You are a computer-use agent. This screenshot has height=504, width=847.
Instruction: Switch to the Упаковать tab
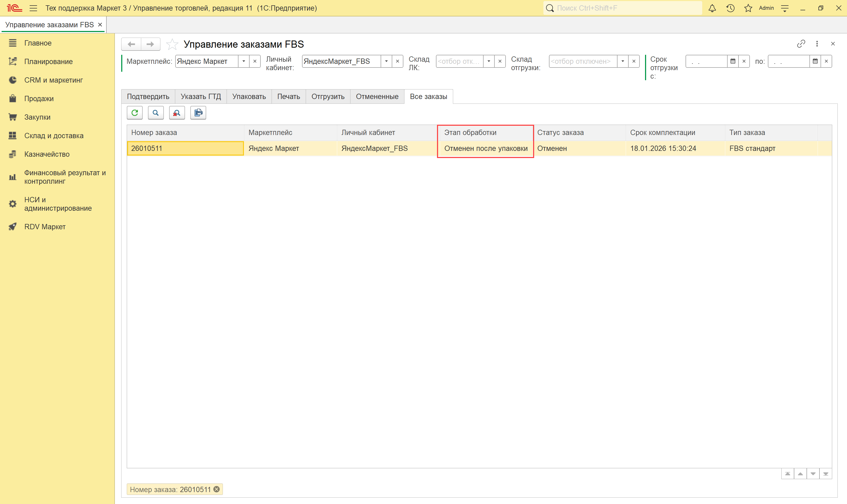249,96
